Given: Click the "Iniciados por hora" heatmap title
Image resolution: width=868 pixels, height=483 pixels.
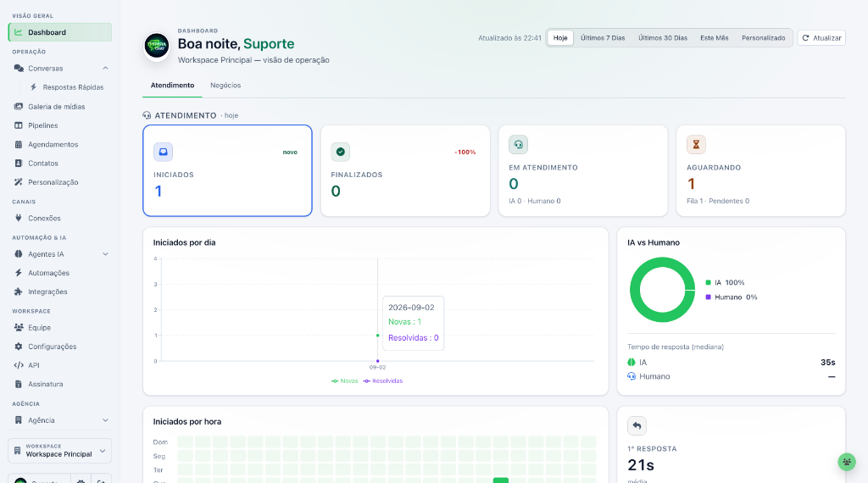Looking at the screenshot, I should tap(187, 422).
